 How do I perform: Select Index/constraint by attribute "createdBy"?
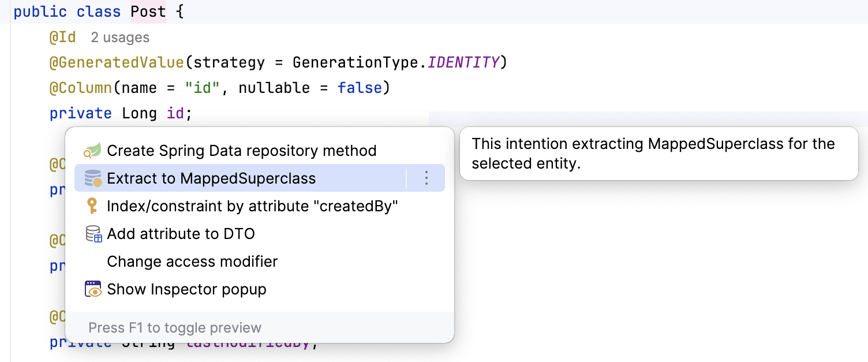point(253,206)
